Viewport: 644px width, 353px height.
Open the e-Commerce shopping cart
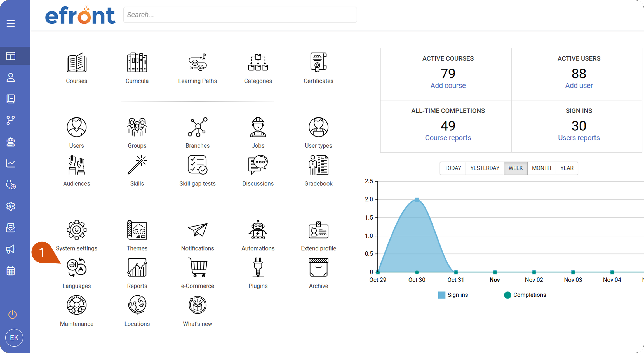(198, 268)
